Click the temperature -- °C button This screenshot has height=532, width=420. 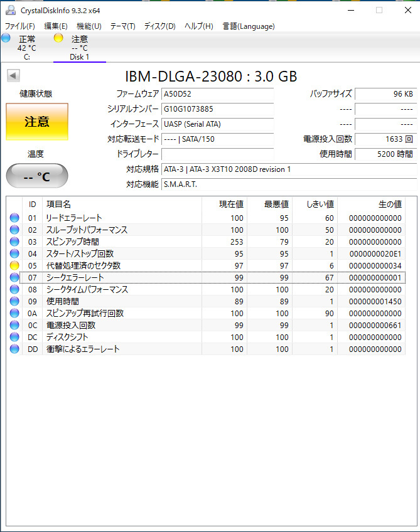pyautogui.click(x=37, y=176)
